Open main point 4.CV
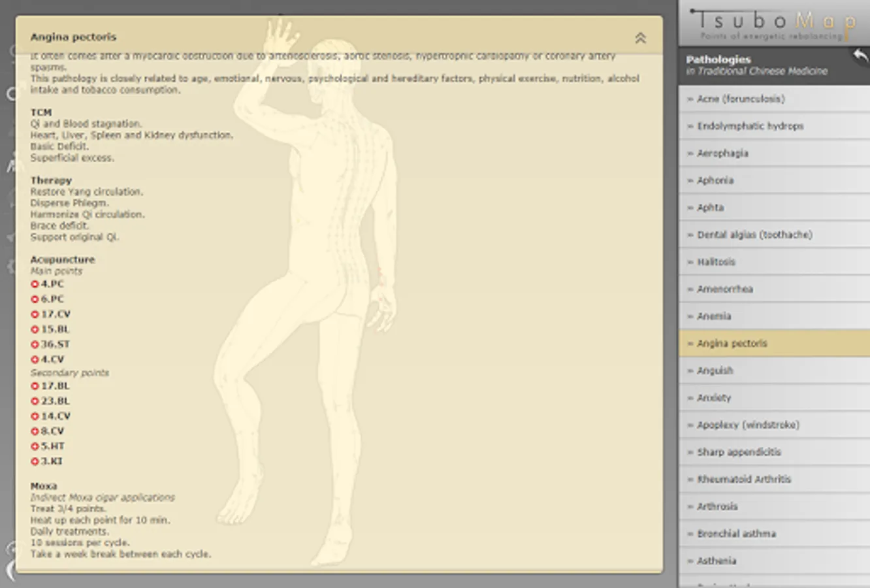The height and width of the screenshot is (588, 870). (x=48, y=359)
